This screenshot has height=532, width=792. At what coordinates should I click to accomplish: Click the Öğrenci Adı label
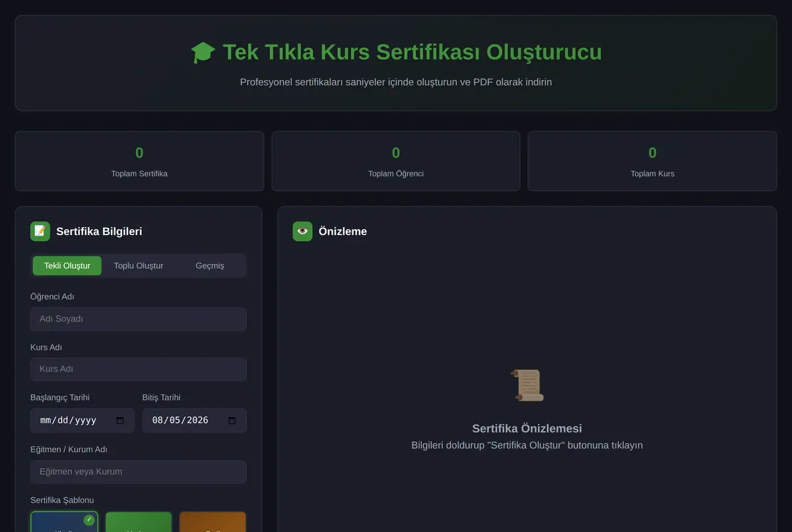52,297
